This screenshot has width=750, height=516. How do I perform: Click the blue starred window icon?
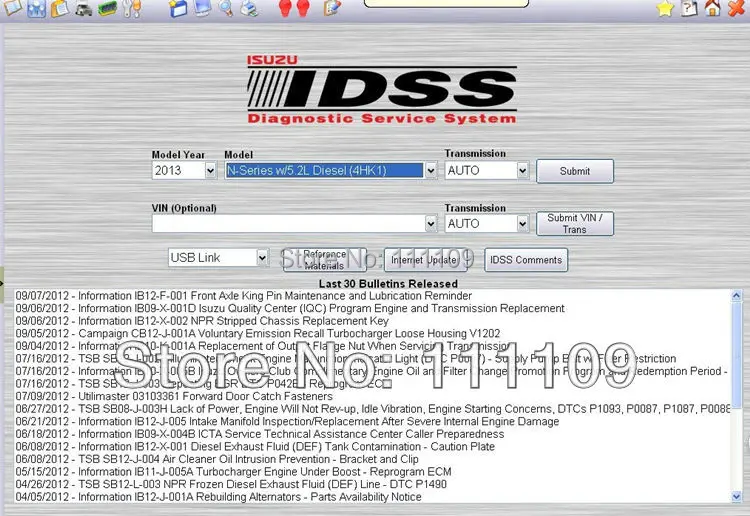(x=177, y=8)
